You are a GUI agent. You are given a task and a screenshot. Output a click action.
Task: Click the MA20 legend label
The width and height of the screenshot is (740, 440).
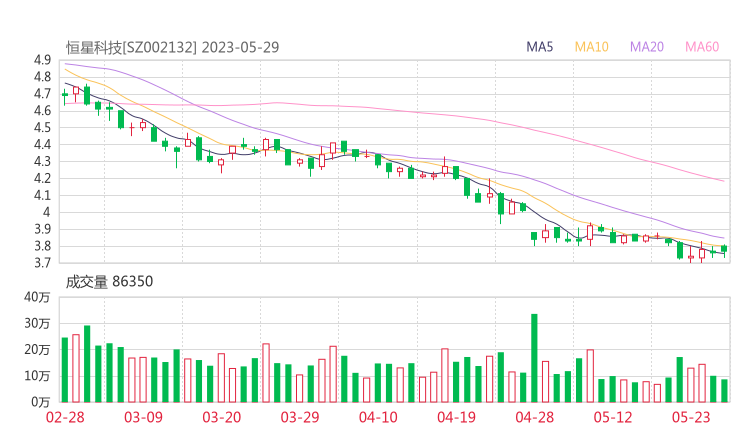pos(647,47)
